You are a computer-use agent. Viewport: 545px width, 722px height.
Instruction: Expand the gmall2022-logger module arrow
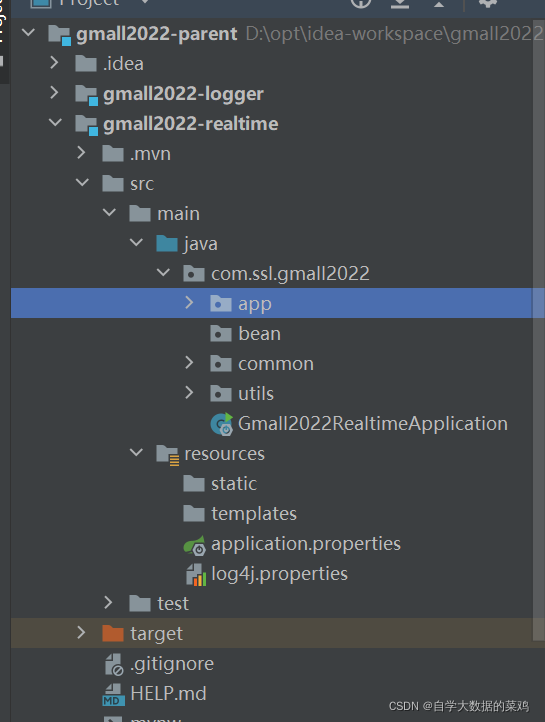54,93
